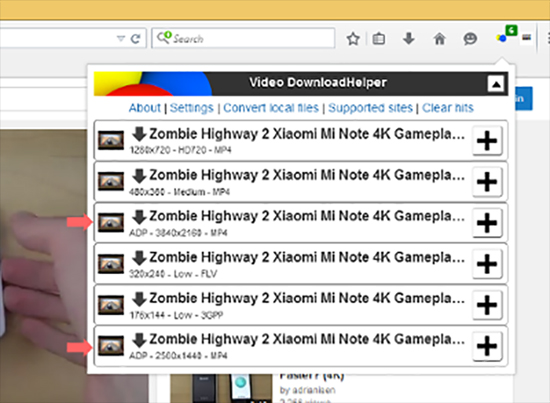Show bookmarks list clipboard icon
The image size is (550, 403).
click(378, 39)
